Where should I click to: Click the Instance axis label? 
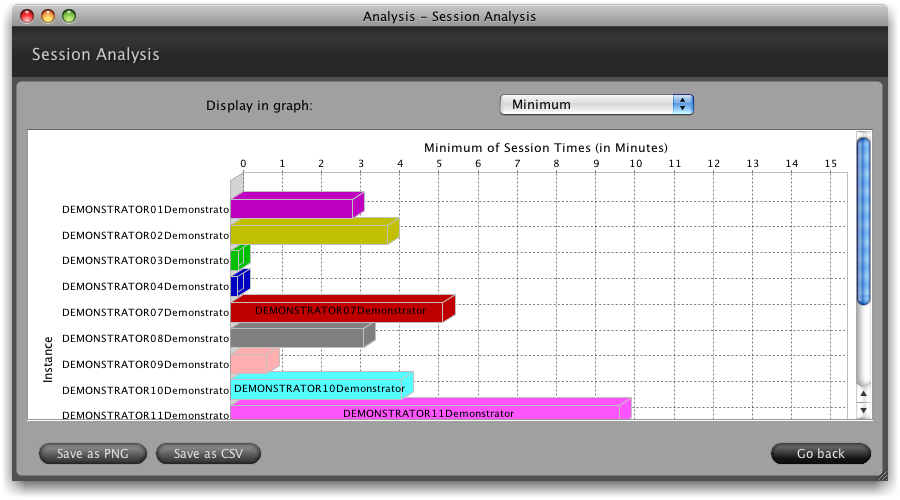click(47, 359)
